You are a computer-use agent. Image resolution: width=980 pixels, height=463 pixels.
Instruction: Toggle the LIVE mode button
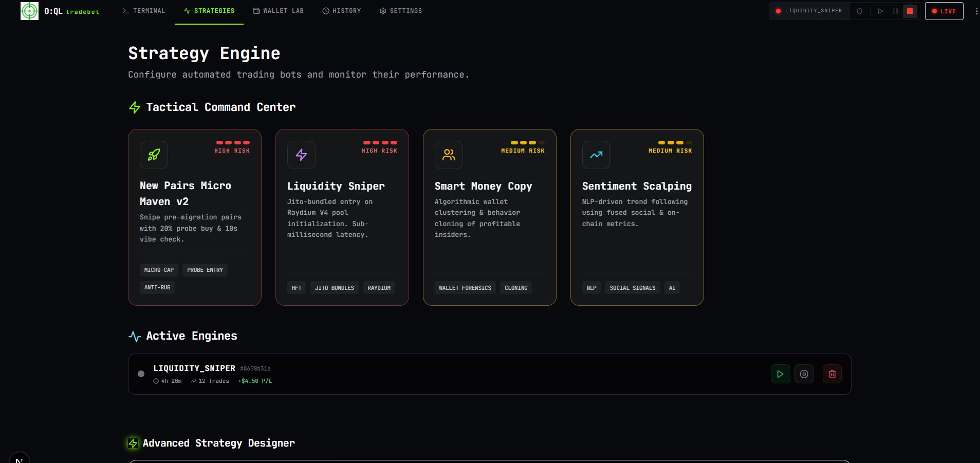pyautogui.click(x=944, y=11)
